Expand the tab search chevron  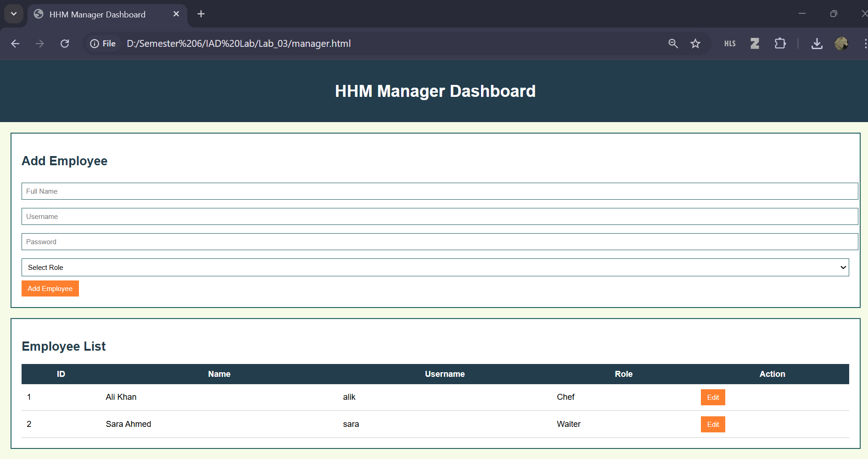pos(13,14)
